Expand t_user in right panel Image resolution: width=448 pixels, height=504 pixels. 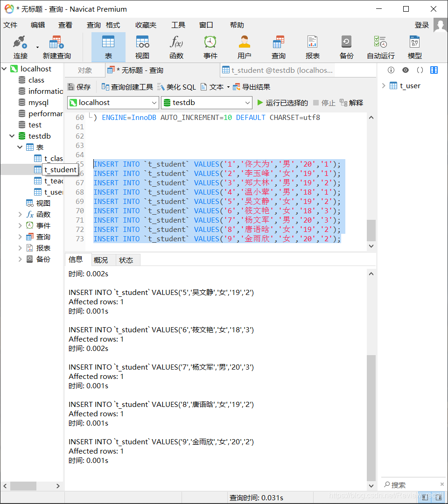pos(384,85)
